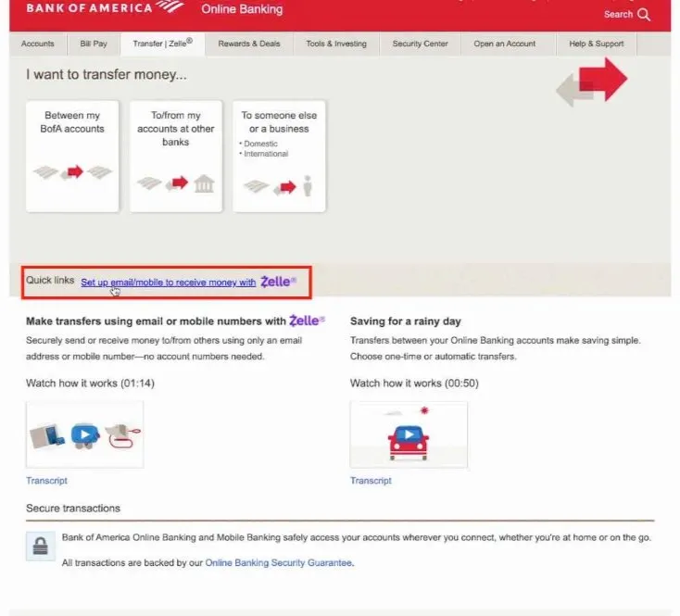Click the Zelle logo beside Make transfers heading

click(x=307, y=321)
